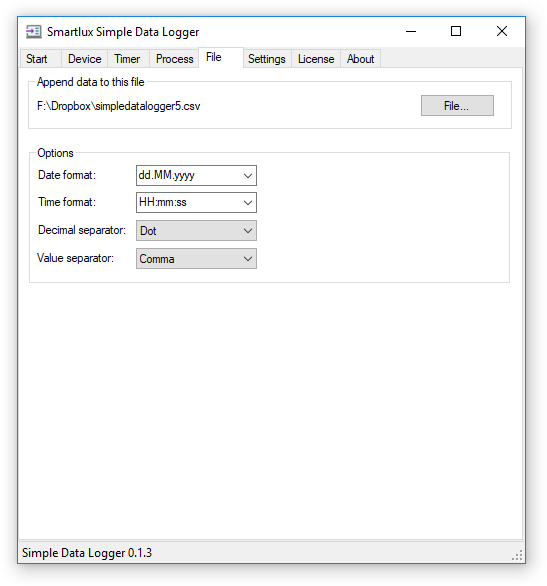Go to the Timer tab
Screen dimensions: 547x586
[128, 59]
